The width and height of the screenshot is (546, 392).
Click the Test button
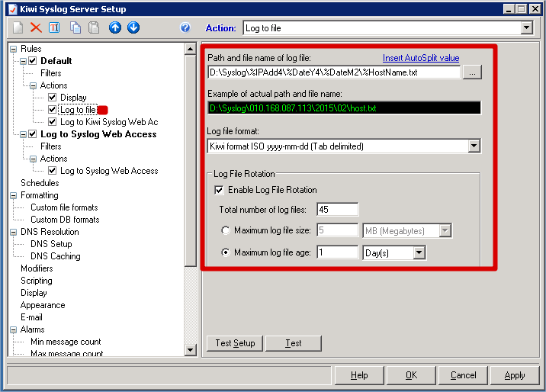[x=294, y=343]
